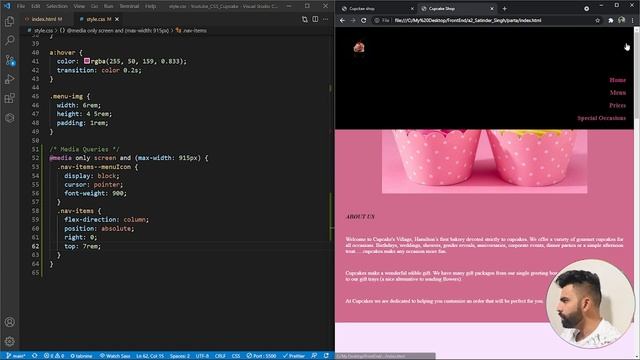Click the @media breadcrumb segment
This screenshot has height=360, width=640.
[114, 31]
